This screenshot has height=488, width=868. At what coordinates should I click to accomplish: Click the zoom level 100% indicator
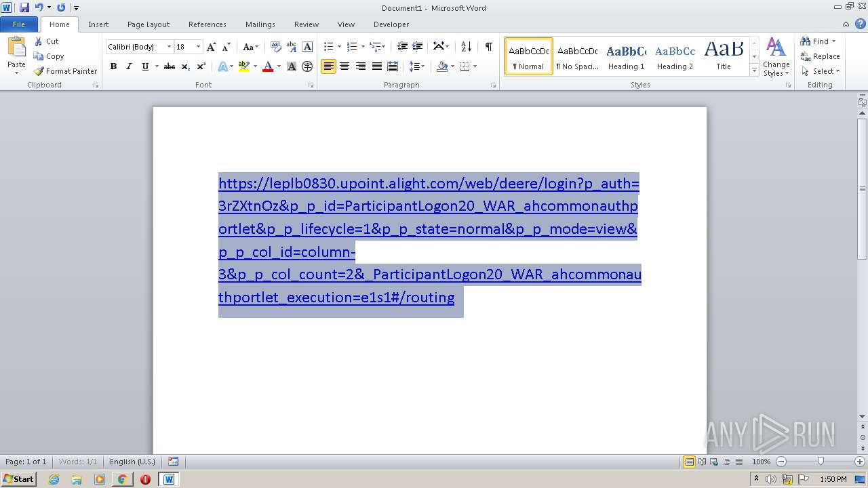[761, 462]
